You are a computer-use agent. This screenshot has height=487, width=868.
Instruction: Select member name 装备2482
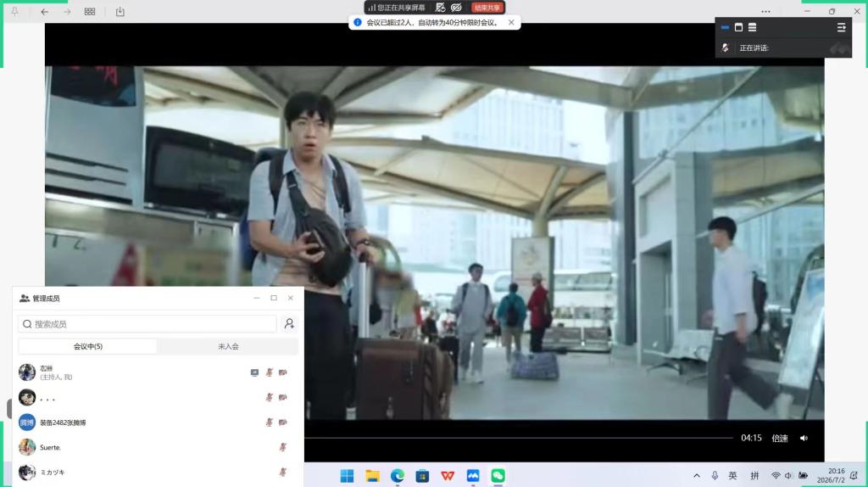coord(63,423)
